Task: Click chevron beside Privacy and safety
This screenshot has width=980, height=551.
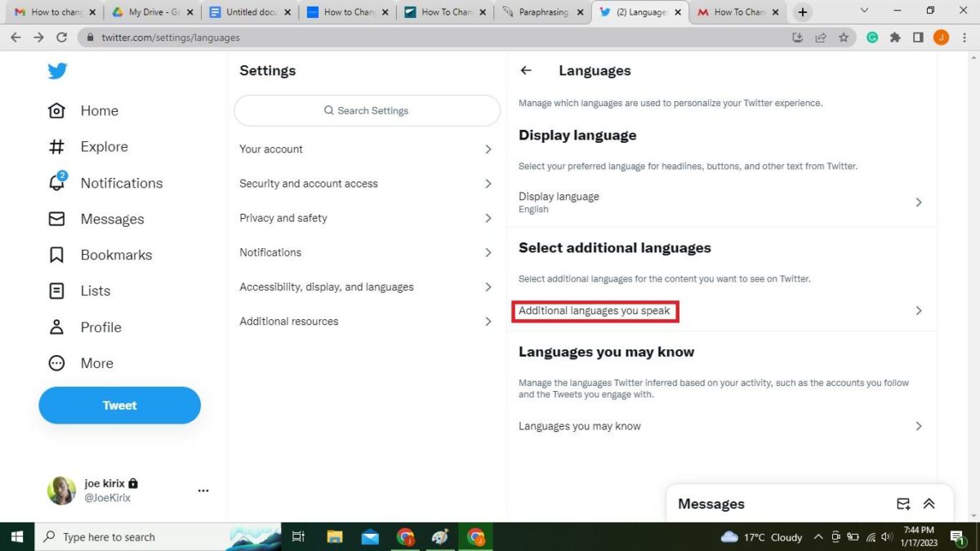Action: [x=488, y=218]
